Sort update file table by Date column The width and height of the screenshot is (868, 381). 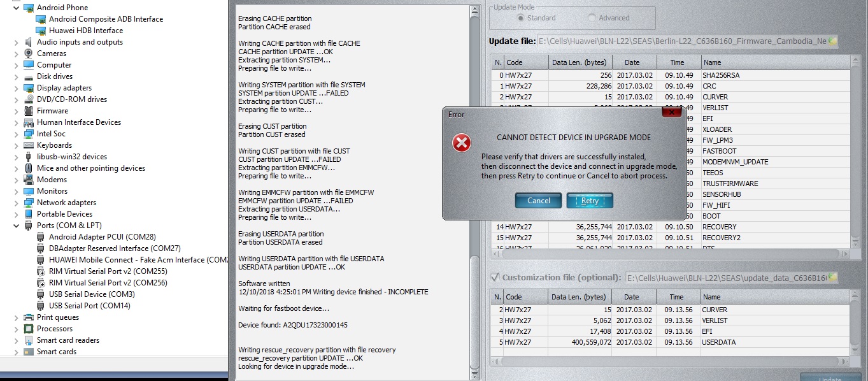point(635,62)
